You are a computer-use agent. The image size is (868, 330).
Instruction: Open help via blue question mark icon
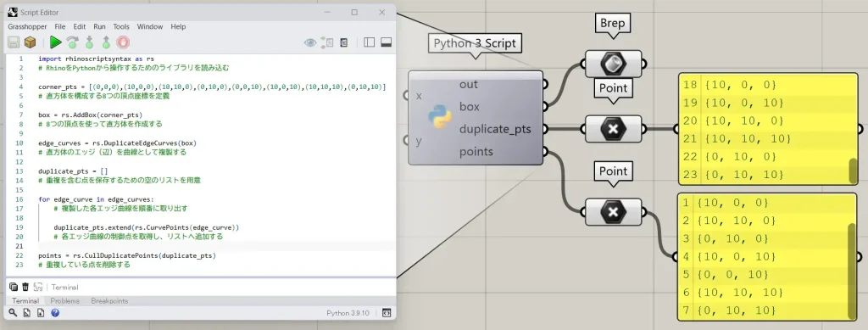pyautogui.click(x=55, y=313)
